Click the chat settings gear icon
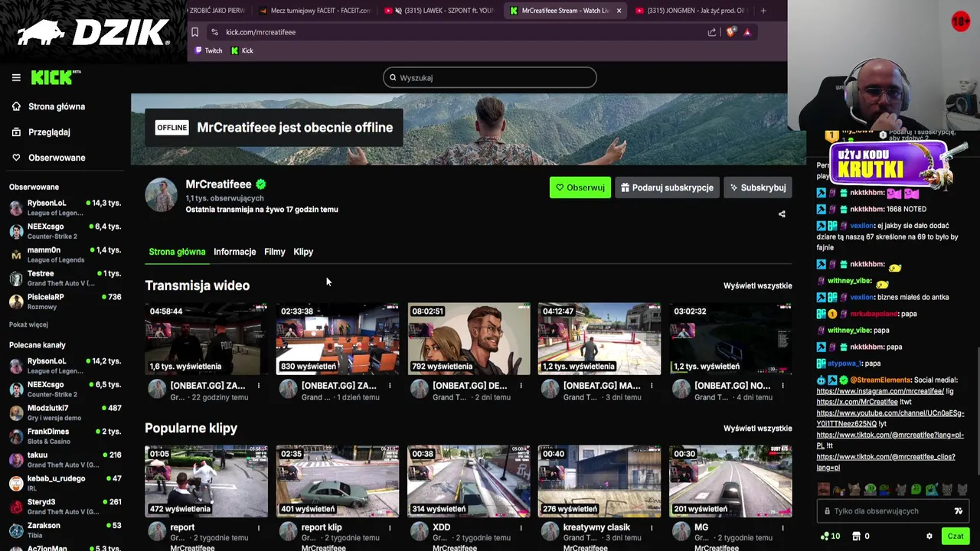This screenshot has width=980, height=551. click(929, 536)
